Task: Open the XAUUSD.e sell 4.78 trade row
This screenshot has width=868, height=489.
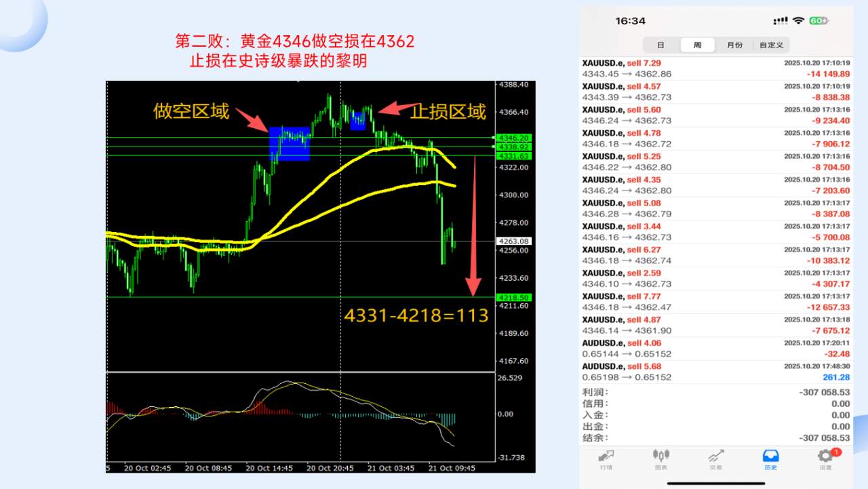Action: (x=716, y=138)
